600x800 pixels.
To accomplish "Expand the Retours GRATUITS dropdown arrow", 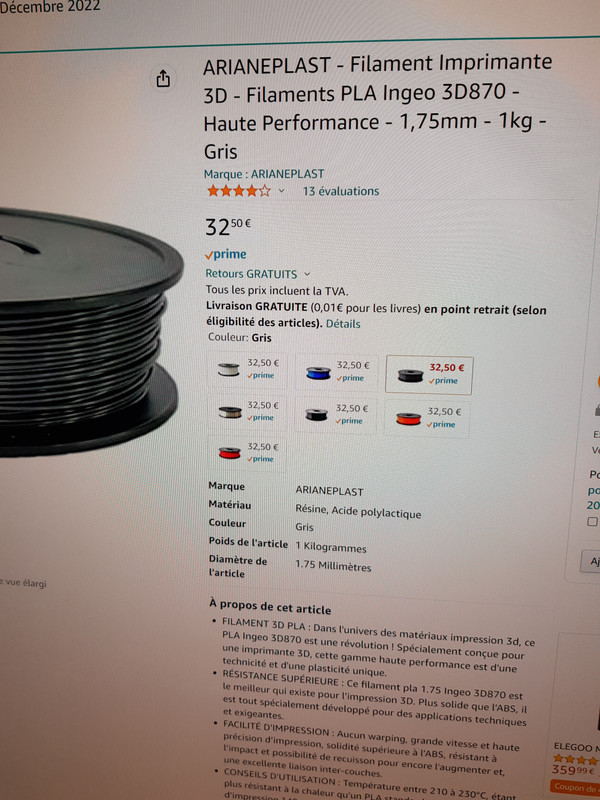I will click(x=307, y=274).
